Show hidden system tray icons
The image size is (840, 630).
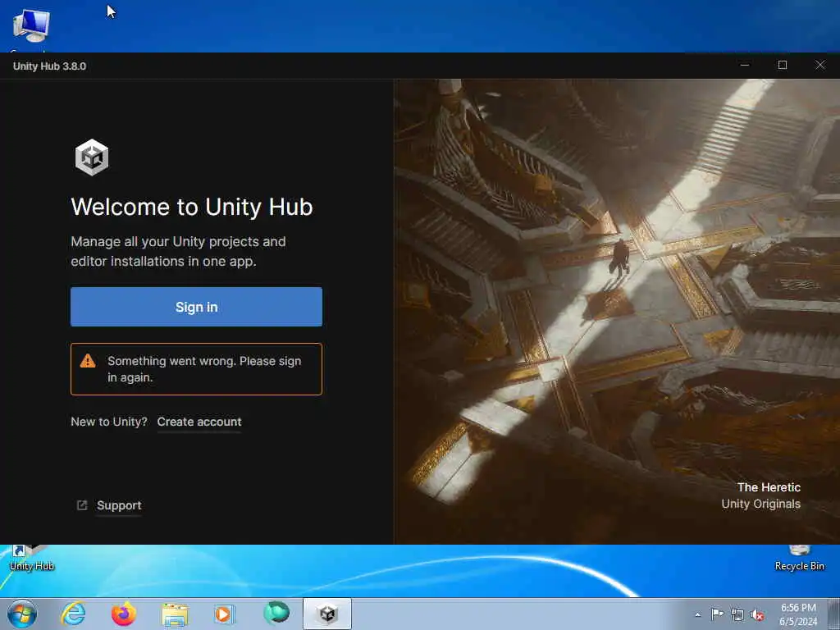click(697, 614)
